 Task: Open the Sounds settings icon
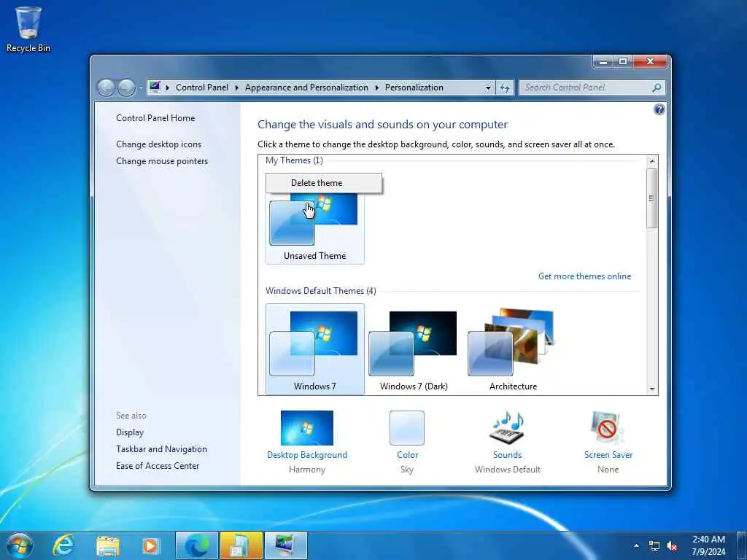pyautogui.click(x=508, y=427)
